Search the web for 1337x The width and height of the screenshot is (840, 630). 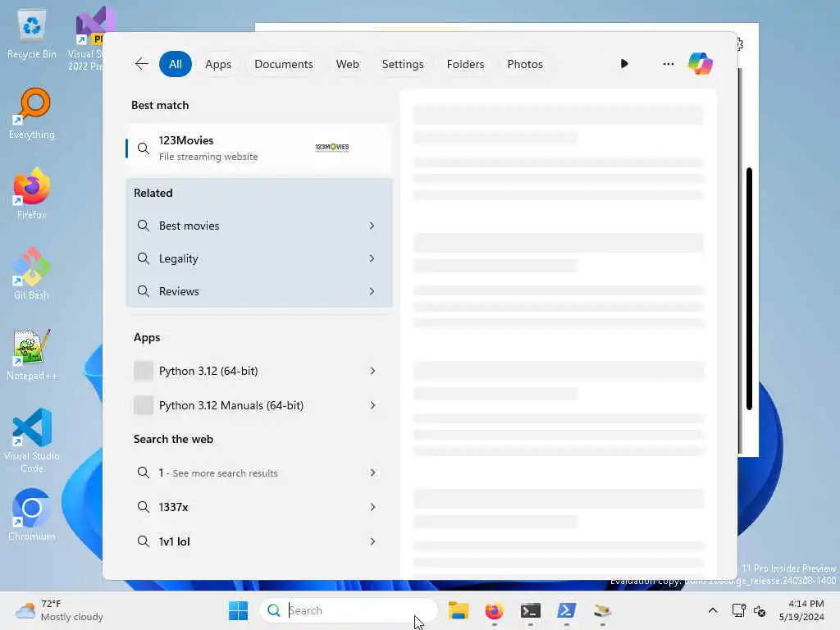[258, 507]
